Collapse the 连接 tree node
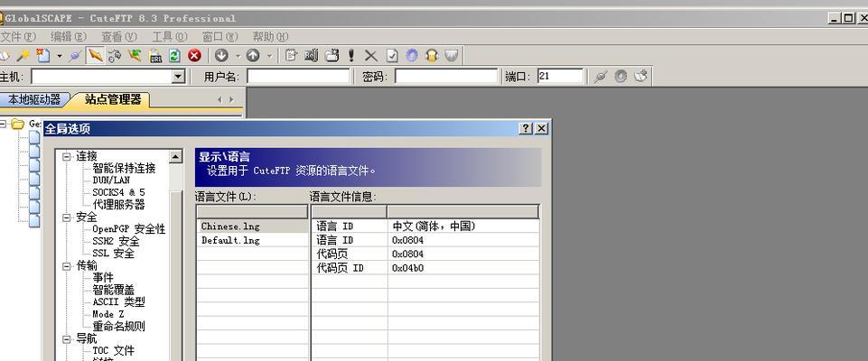Image resolution: width=868 pixels, height=361 pixels. coord(67,156)
